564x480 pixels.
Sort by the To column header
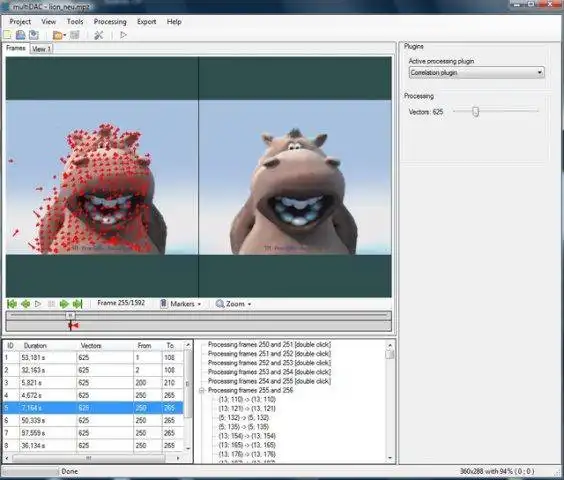[x=173, y=346]
